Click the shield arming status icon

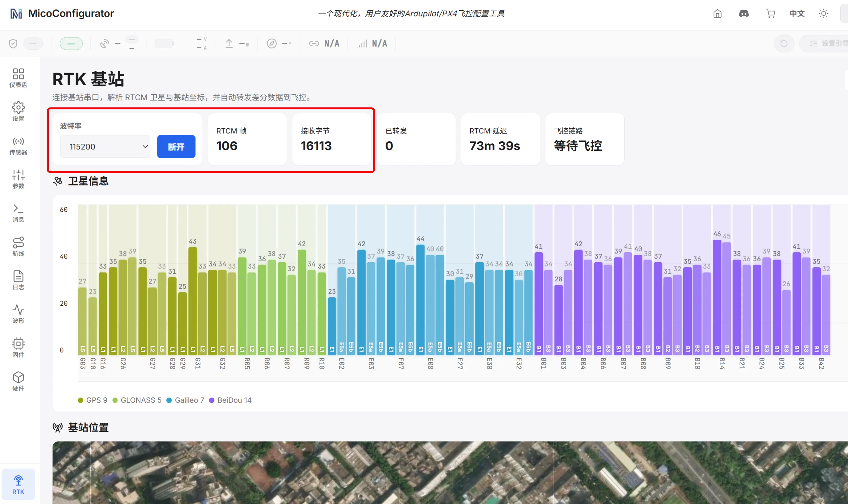coord(13,43)
